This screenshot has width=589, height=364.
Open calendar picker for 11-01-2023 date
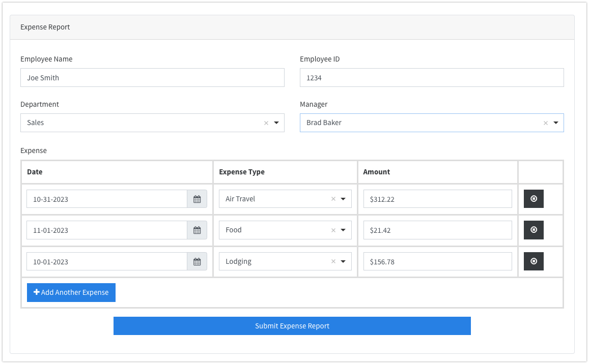point(197,230)
